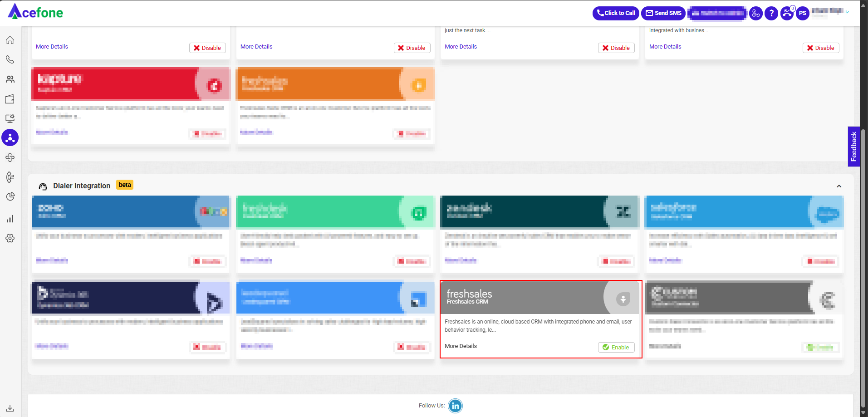
Task: Open the phone calls sidebar icon
Action: click(x=10, y=60)
